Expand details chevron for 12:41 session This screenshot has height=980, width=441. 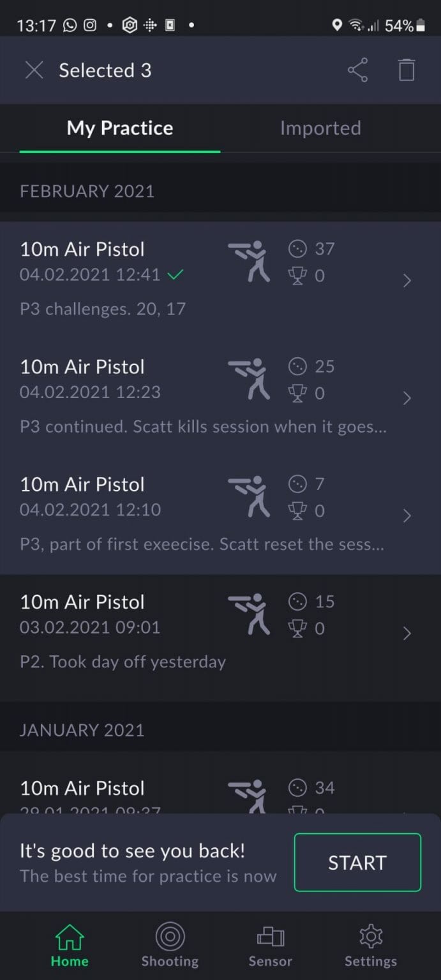(x=407, y=281)
